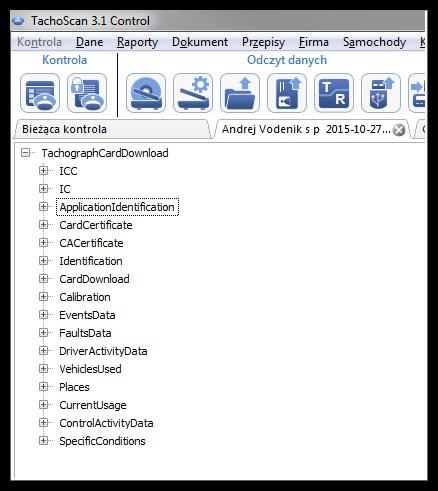Open the Samochody menu

374,42
